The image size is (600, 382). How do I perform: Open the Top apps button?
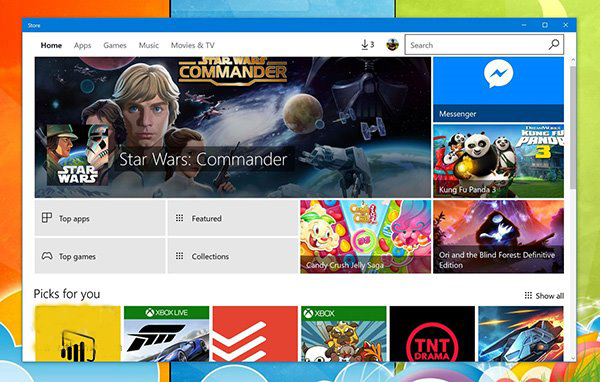click(x=100, y=218)
